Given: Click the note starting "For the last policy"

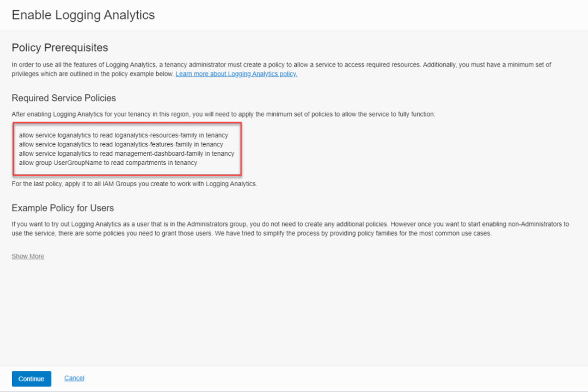Looking at the screenshot, I should pos(134,184).
